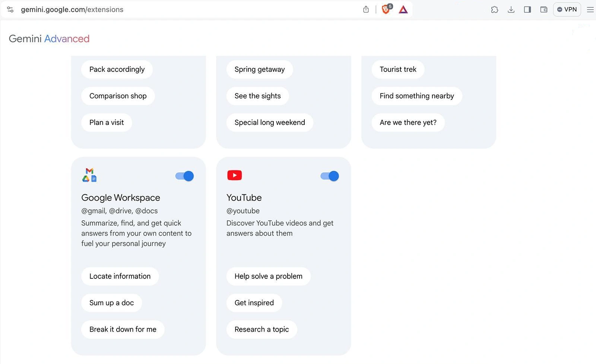Click the Summarize, find, and get quick description
This screenshot has height=364, width=596.
coord(136,233)
